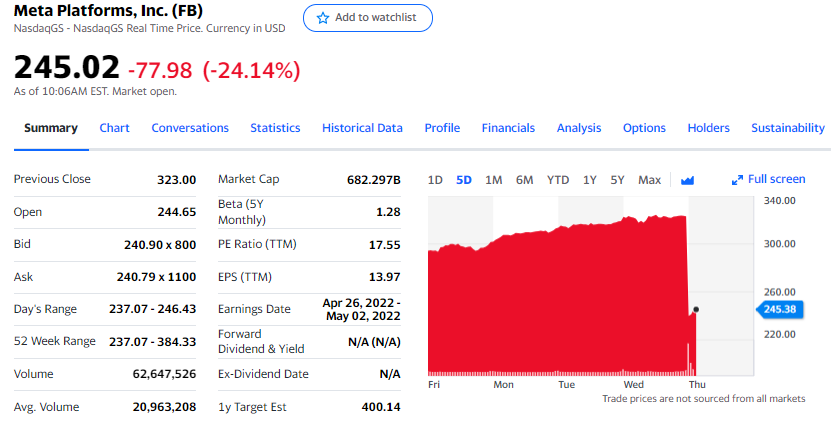Click the Avg. Volume value 20,963,208

tap(164, 407)
